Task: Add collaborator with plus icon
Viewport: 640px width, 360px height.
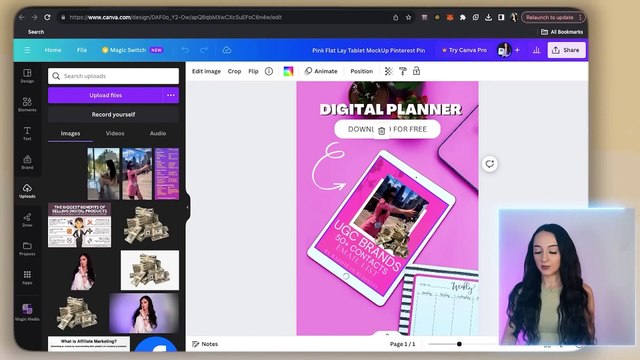Action: pos(518,50)
